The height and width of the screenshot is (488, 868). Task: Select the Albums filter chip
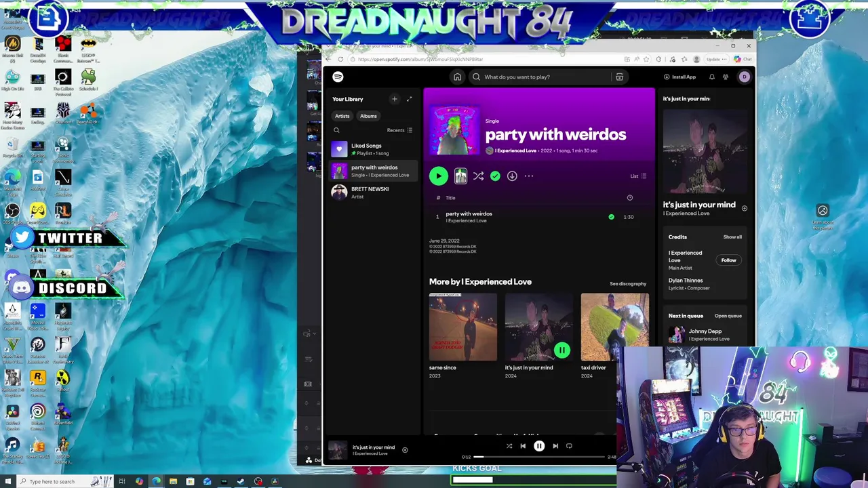point(368,116)
